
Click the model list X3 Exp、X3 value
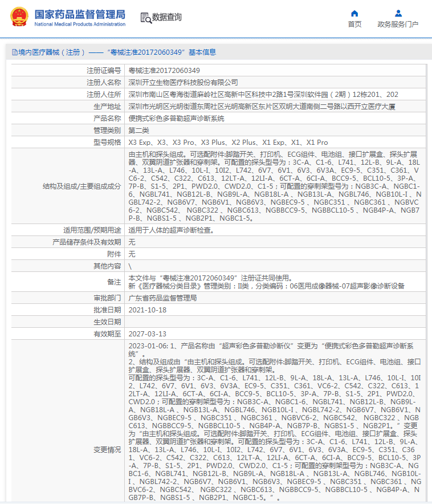228,143
